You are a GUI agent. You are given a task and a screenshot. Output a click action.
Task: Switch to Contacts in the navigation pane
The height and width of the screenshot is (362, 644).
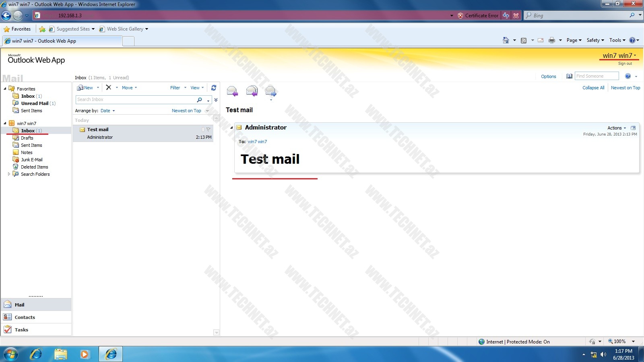(x=25, y=317)
